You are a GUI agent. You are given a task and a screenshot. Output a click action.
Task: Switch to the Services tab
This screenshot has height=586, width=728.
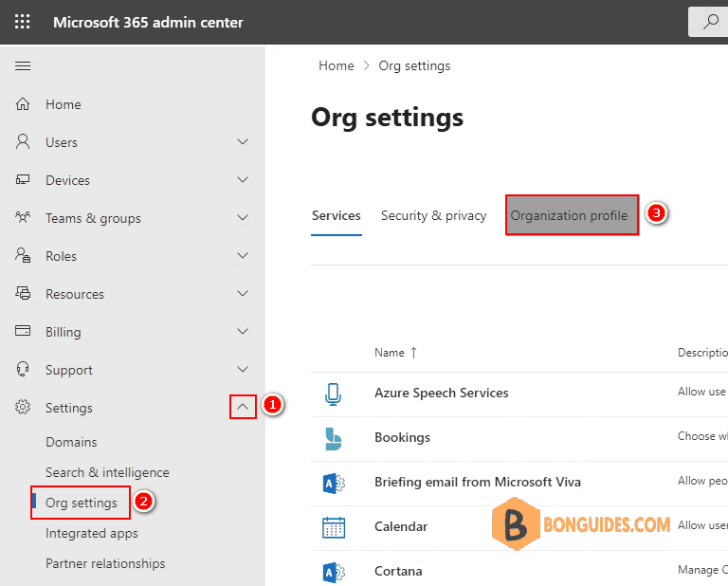[337, 216]
